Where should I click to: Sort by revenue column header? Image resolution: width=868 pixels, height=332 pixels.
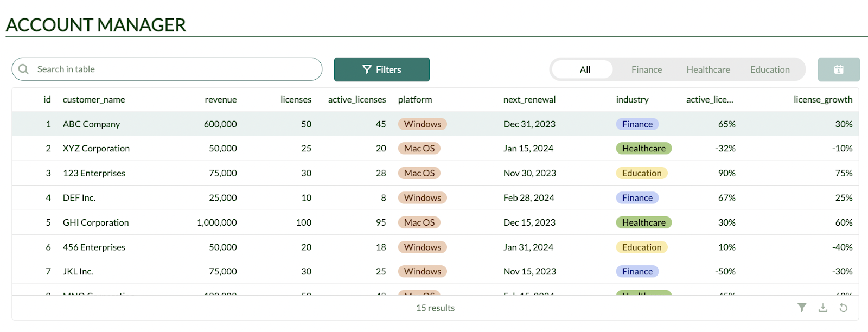pos(221,99)
